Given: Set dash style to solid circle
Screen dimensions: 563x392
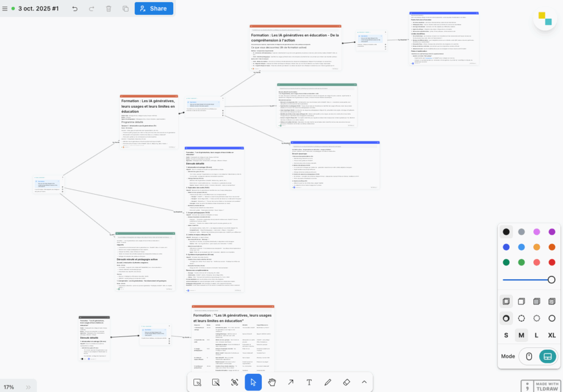Looking at the screenshot, I should (x=551, y=318).
